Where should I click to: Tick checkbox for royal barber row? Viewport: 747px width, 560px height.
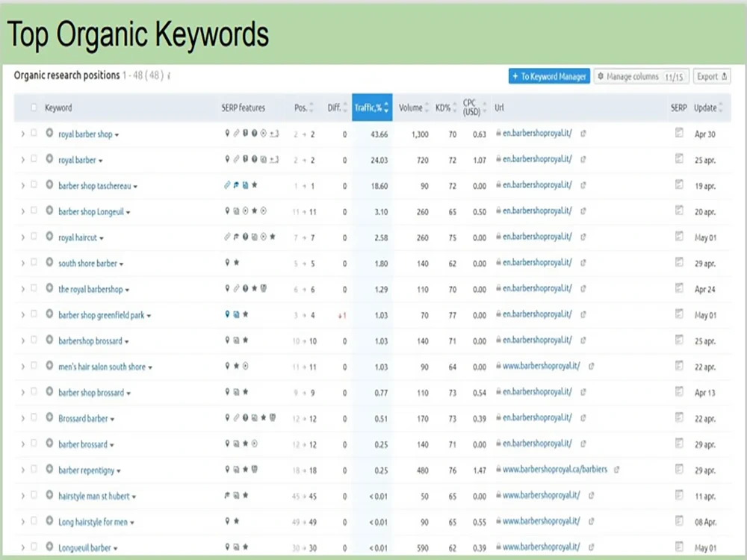[x=34, y=158]
